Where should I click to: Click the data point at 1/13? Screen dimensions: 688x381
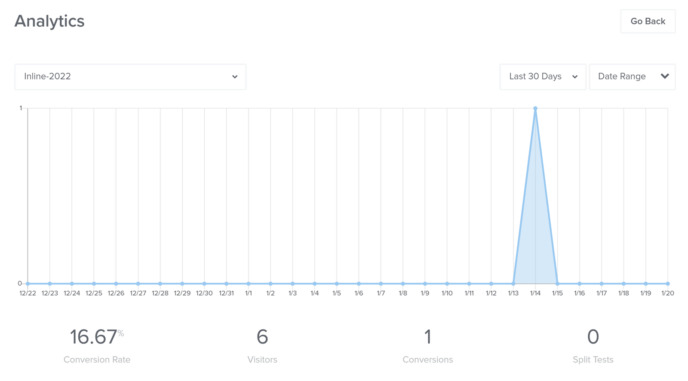[x=513, y=284]
